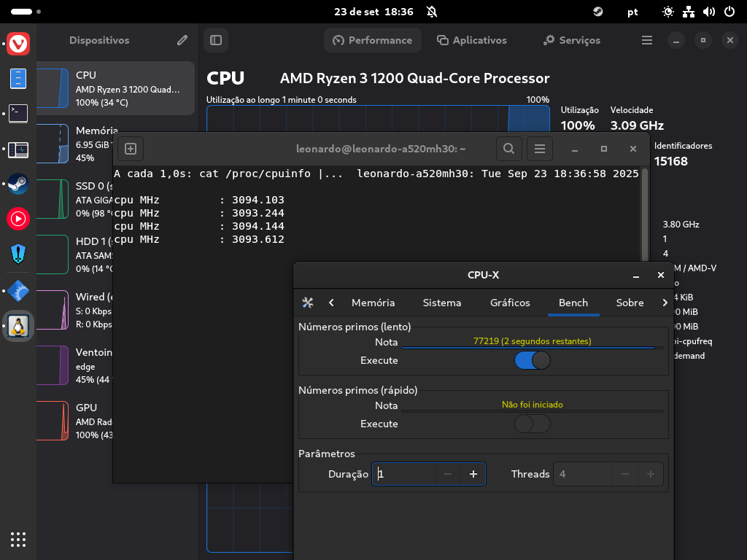This screenshot has height=560, width=747.
Task: Open the CPU-X tools wrench icon
Action: click(308, 303)
